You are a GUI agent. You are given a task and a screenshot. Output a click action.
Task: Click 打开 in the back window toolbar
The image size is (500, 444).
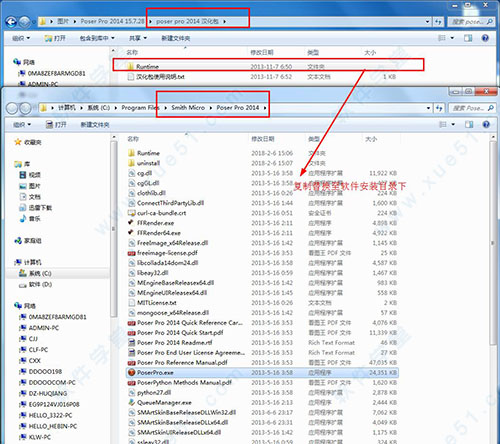(55, 38)
